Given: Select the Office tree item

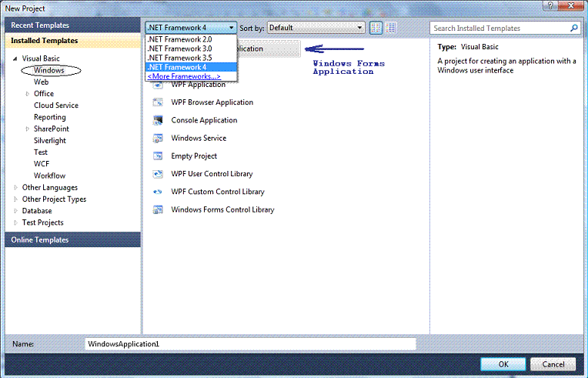Looking at the screenshot, I should click(44, 94).
